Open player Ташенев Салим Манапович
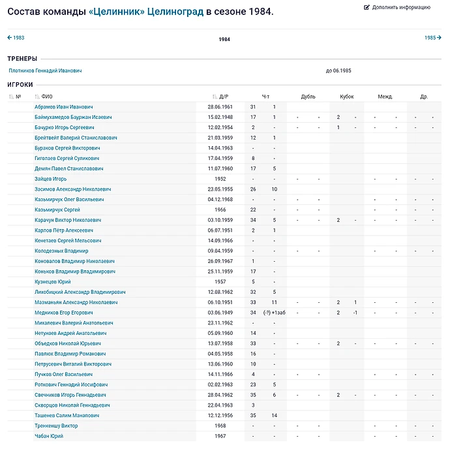Screen dimensions: 476x453 [68, 416]
